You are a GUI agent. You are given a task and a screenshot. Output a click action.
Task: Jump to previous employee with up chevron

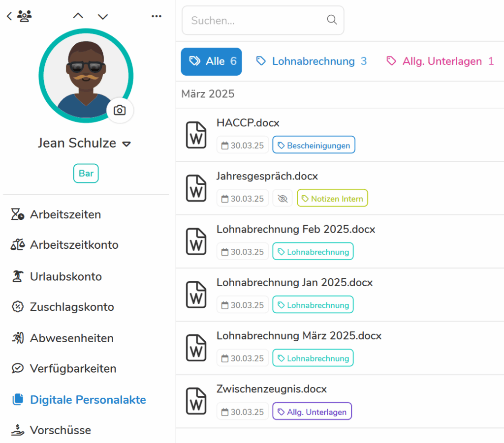coord(78,16)
